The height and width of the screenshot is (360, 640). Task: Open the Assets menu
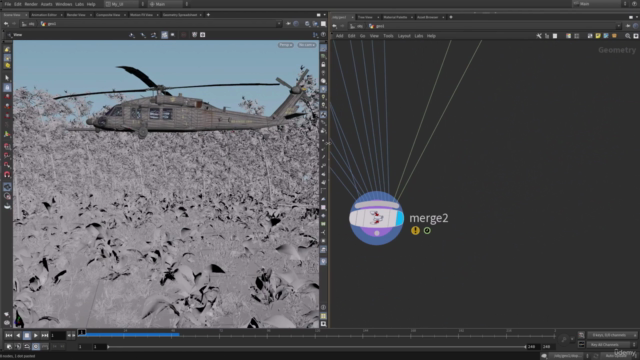coord(47,4)
